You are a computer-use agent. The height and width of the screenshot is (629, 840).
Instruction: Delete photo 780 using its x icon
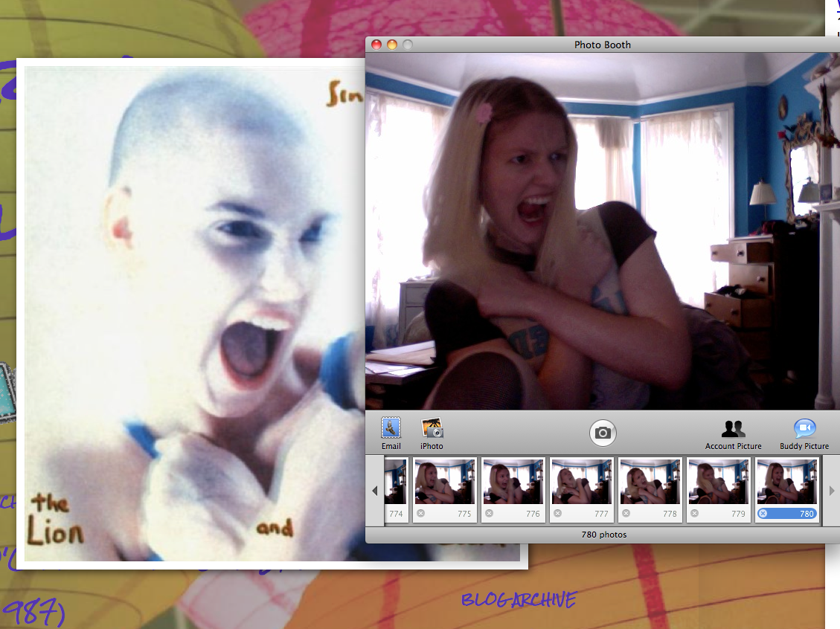point(763,513)
